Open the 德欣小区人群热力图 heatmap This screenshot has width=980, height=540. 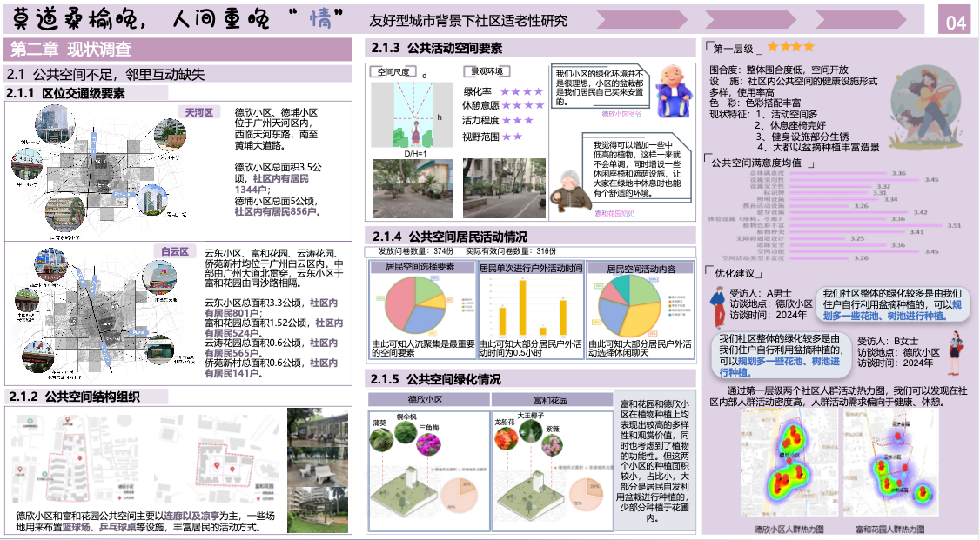(789, 464)
